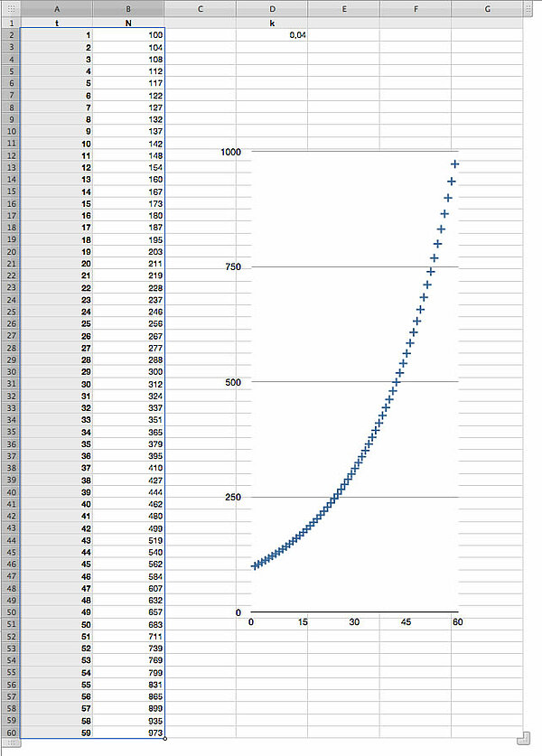This screenshot has width=542, height=756.
Task: Select the scatter chart plot area
Action: (x=354, y=381)
